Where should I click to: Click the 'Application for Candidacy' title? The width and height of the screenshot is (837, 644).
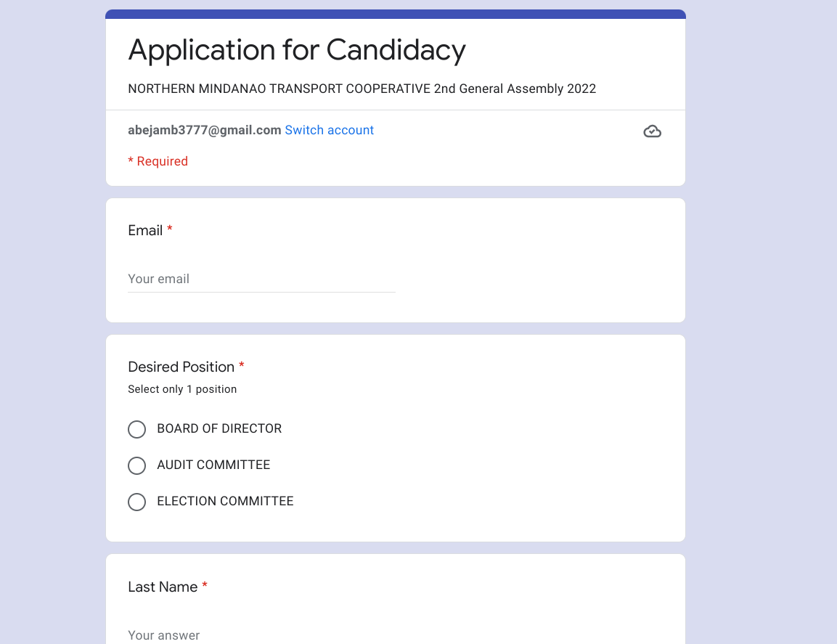pyautogui.click(x=296, y=50)
